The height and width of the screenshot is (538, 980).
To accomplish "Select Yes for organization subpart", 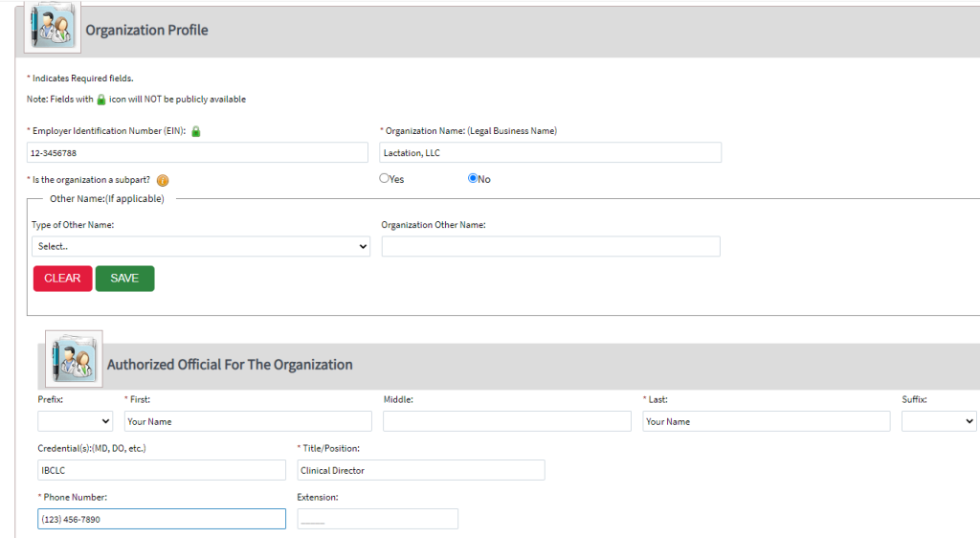I will pyautogui.click(x=385, y=178).
